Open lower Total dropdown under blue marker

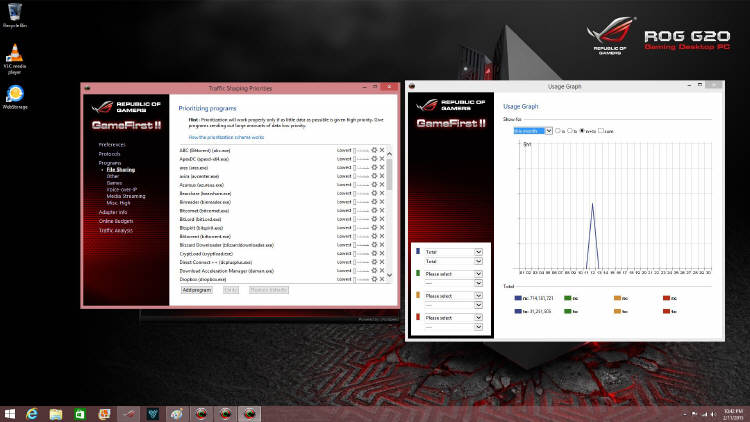click(453, 261)
